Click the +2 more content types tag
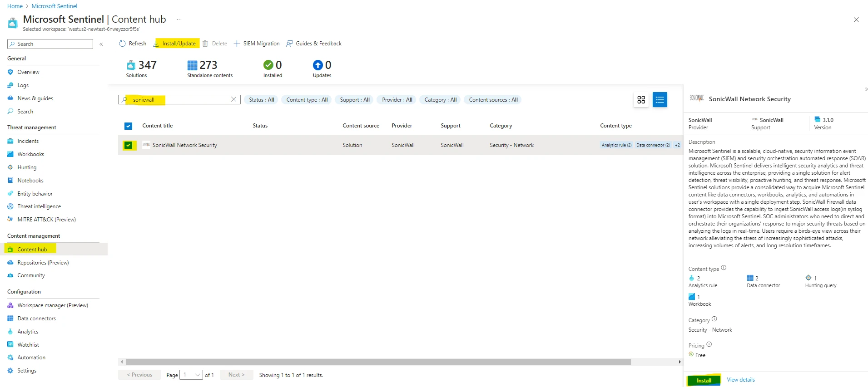 click(677, 145)
